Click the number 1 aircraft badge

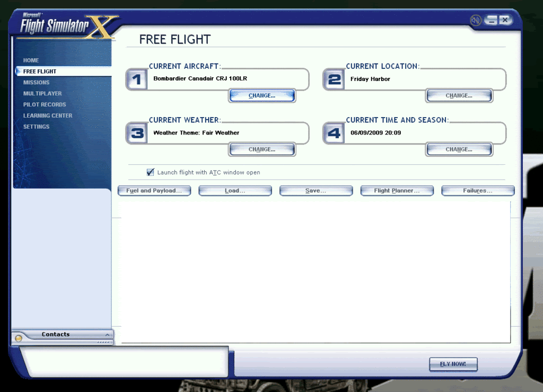[137, 79]
